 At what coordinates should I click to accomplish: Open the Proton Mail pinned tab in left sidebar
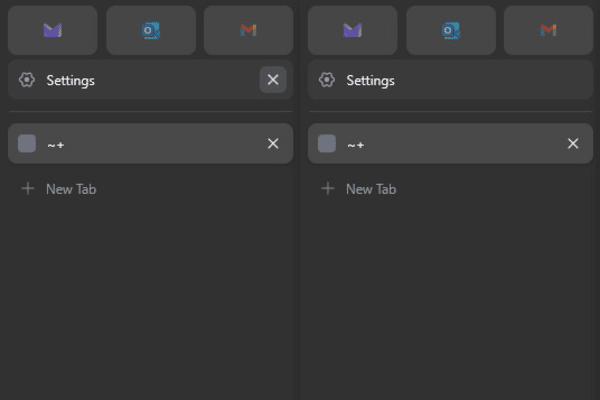52,30
